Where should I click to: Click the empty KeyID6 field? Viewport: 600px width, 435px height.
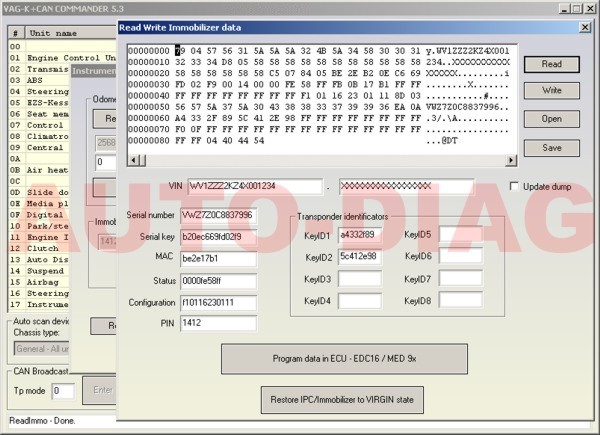click(x=460, y=256)
